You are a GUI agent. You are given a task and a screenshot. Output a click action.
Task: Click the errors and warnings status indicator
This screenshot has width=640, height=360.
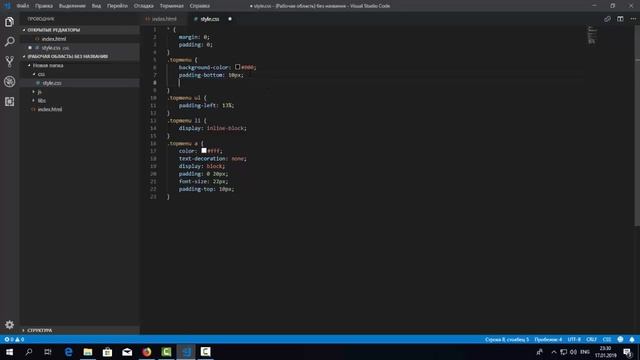click(14, 340)
